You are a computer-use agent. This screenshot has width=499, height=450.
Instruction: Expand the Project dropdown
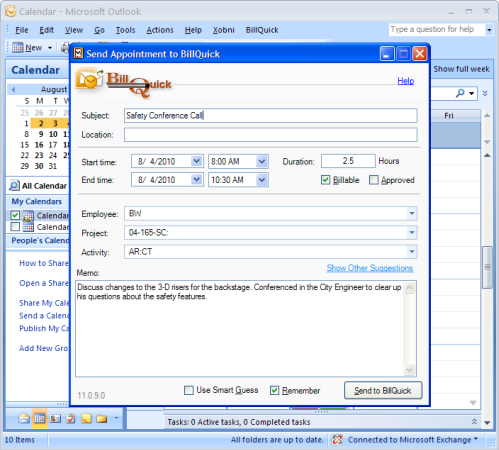(x=412, y=232)
